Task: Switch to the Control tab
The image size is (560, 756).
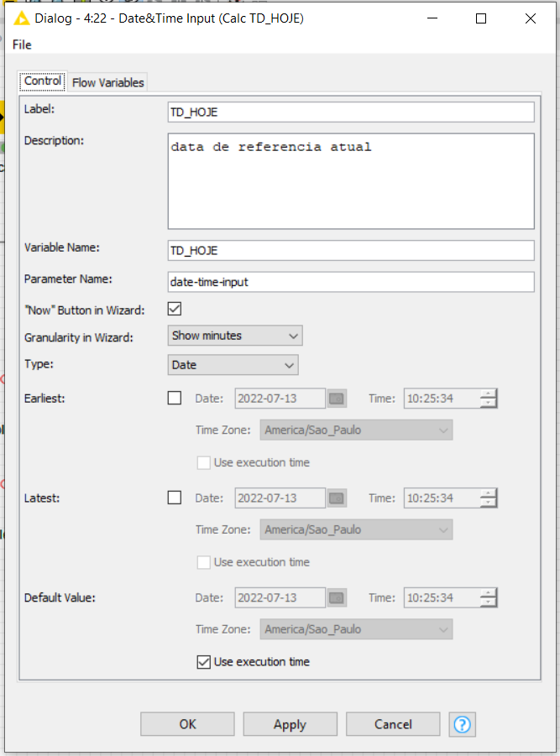Action: [x=43, y=81]
